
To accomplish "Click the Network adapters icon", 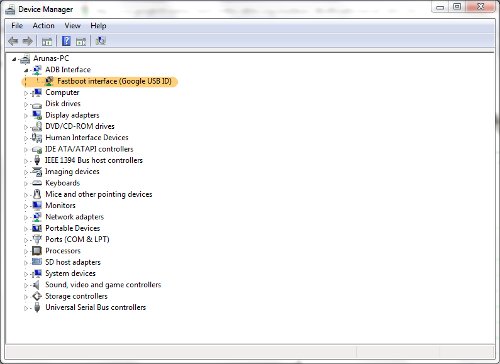I will [37, 217].
